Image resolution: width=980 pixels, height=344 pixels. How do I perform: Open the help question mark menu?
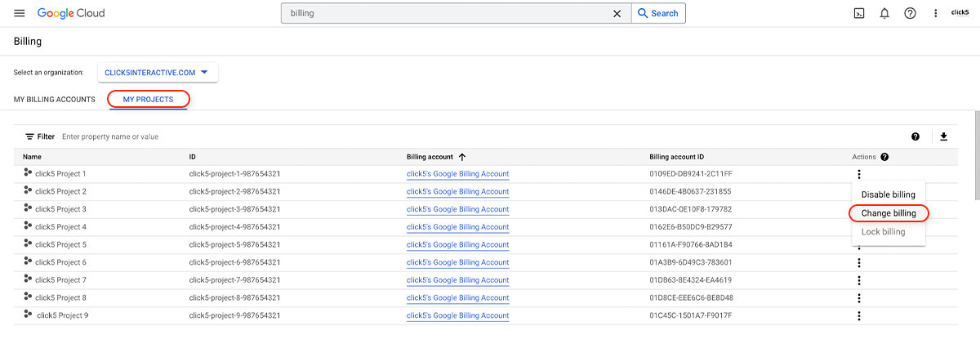coord(910,13)
